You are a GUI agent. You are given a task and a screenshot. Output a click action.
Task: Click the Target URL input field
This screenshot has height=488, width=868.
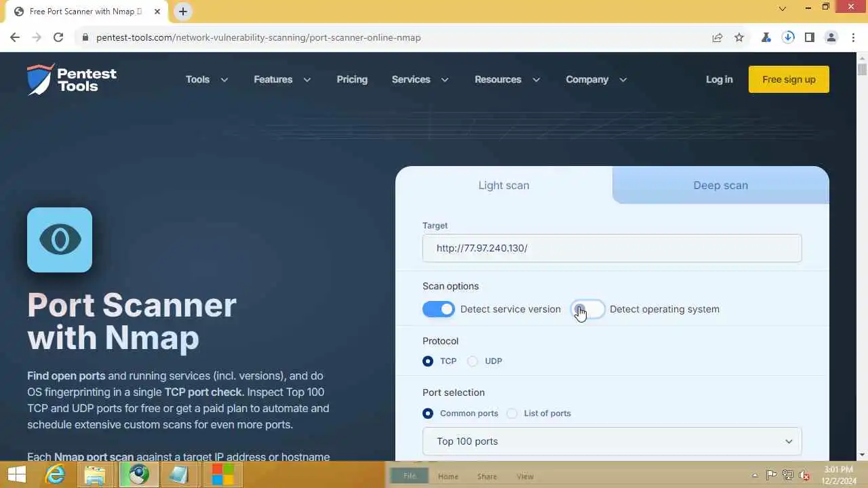click(x=612, y=248)
